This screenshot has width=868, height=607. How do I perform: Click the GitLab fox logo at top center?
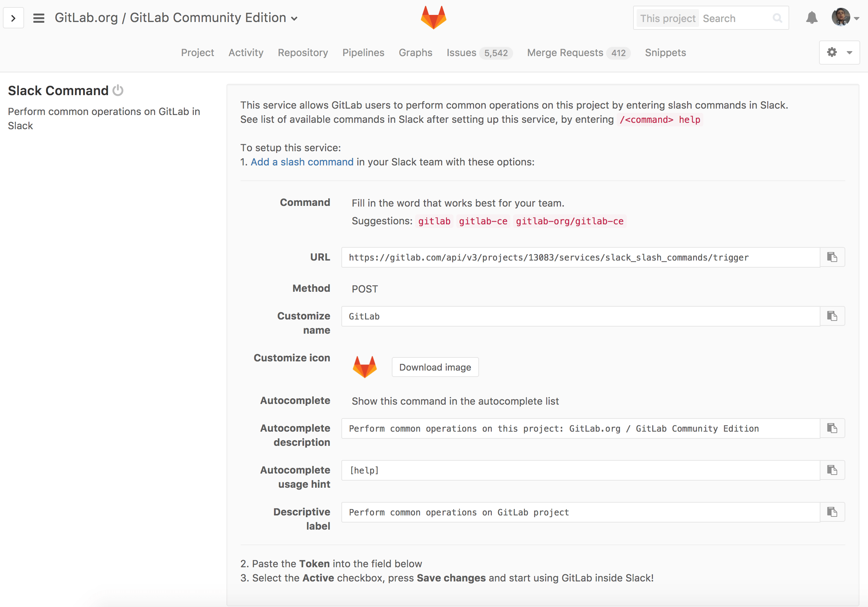tap(433, 17)
